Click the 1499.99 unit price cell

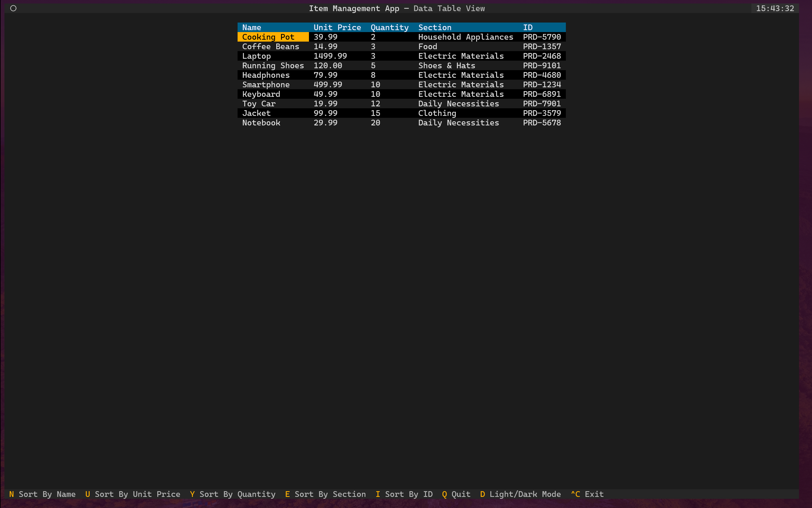337,56
